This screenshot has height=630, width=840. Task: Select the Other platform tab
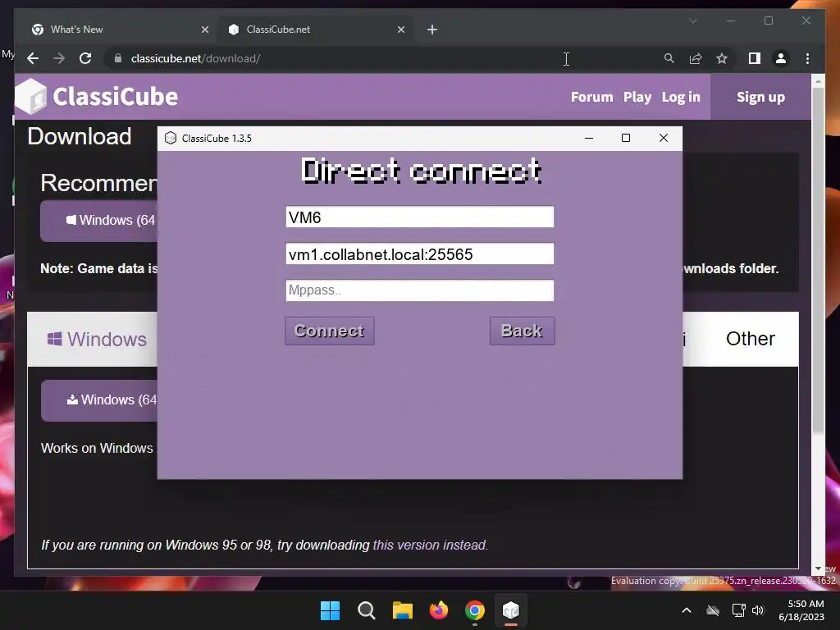click(x=750, y=339)
